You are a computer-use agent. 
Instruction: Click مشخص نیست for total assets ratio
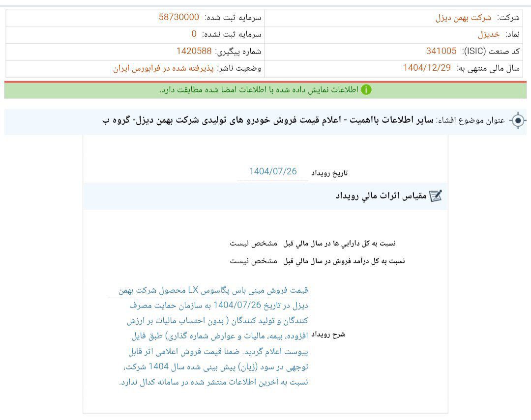(253, 243)
